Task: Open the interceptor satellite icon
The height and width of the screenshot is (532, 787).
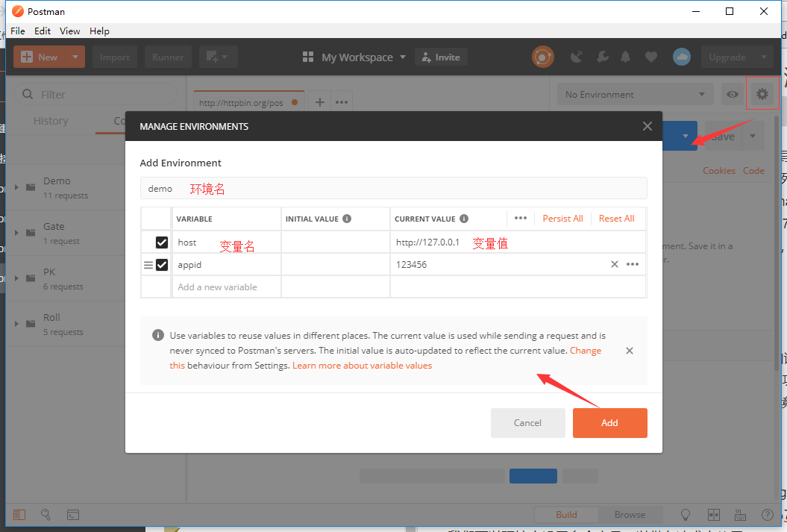Action: point(577,57)
